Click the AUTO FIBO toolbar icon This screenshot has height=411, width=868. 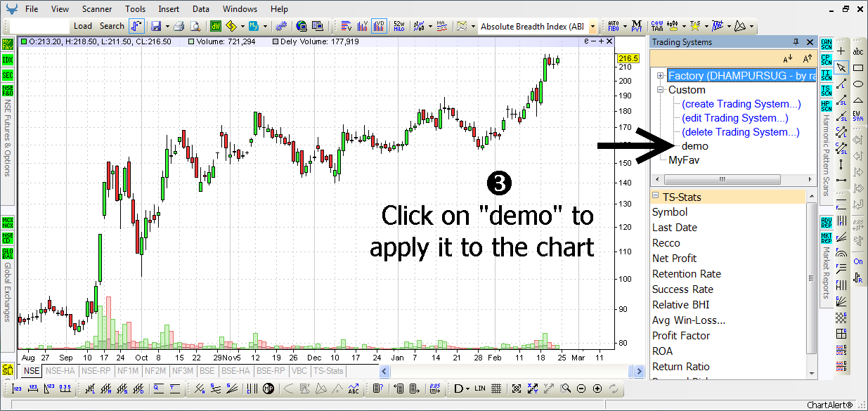613,26
